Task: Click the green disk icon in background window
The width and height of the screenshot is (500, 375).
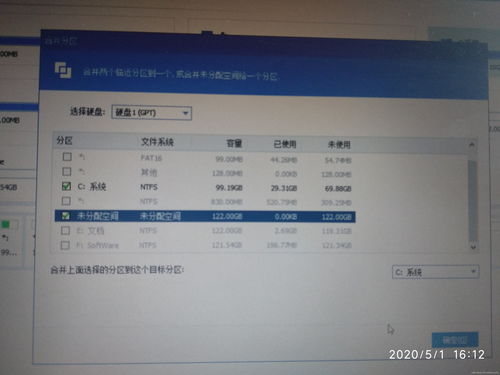Action: coord(5,224)
